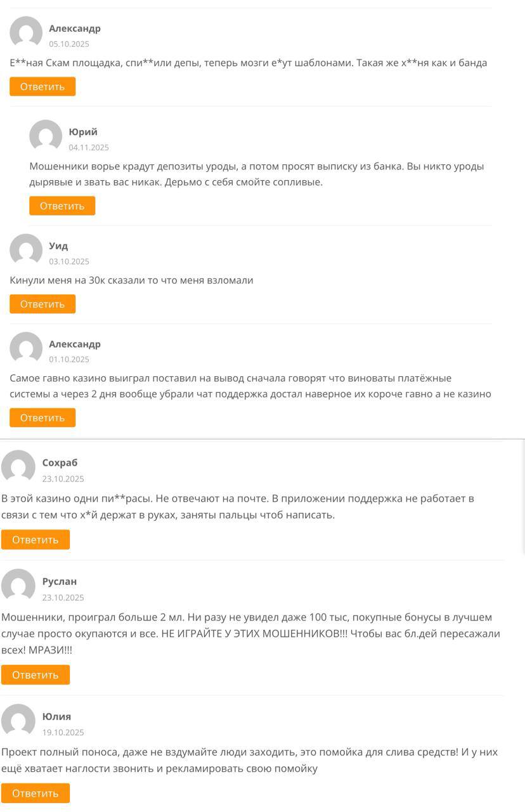Click Руслан's profile avatar
Image resolution: width=525 pixels, height=812 pixels.
pyautogui.click(x=18, y=586)
